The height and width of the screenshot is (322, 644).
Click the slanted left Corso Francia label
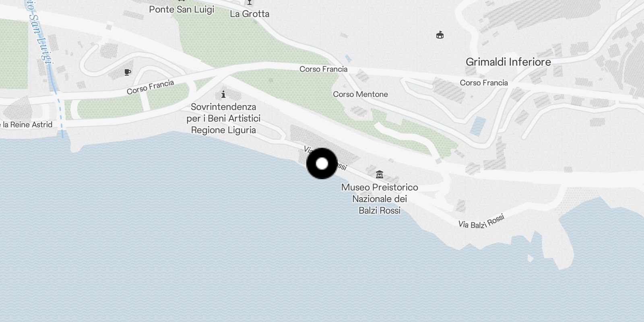[x=151, y=87]
